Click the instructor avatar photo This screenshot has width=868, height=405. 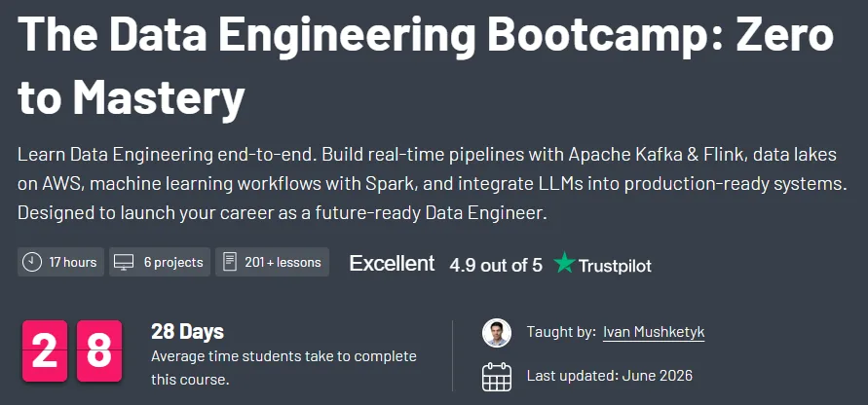click(497, 333)
